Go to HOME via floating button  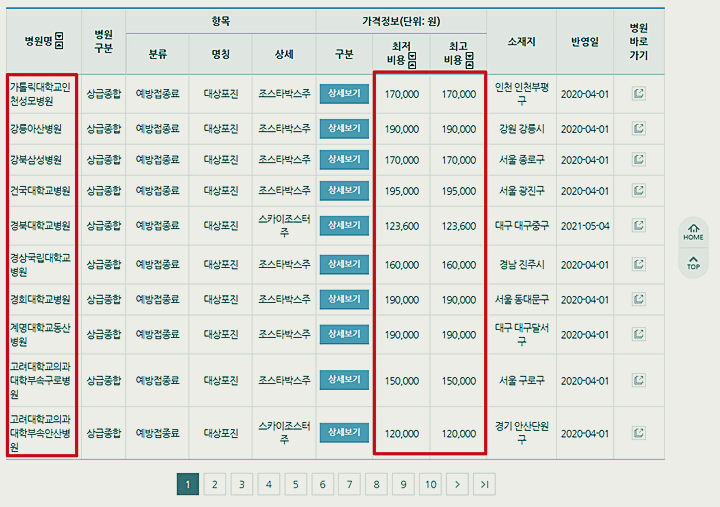pyautogui.click(x=693, y=233)
